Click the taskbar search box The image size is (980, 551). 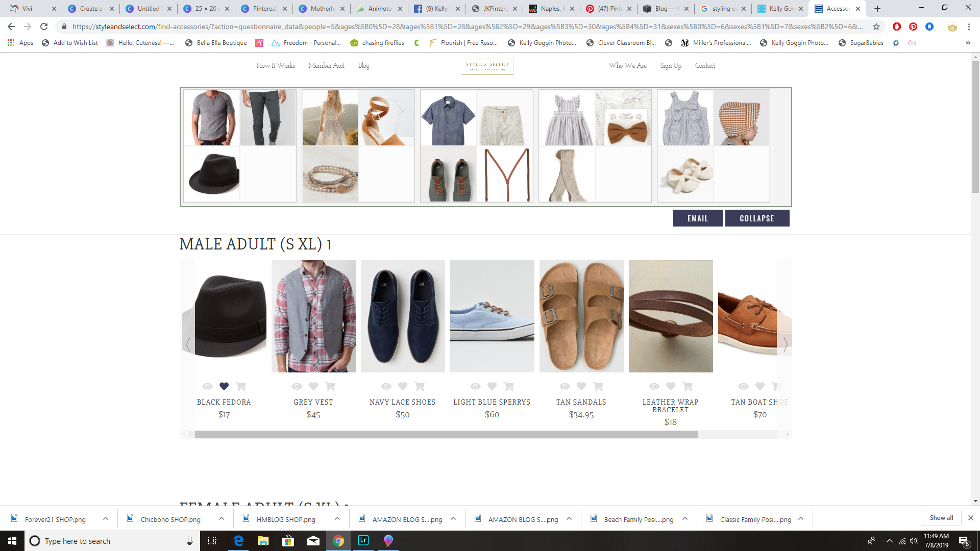coord(112,541)
